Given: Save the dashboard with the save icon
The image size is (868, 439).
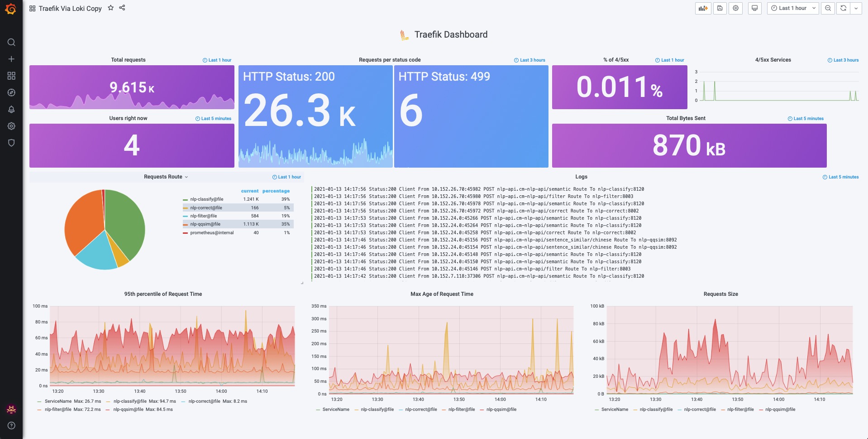Looking at the screenshot, I should tap(720, 8).
